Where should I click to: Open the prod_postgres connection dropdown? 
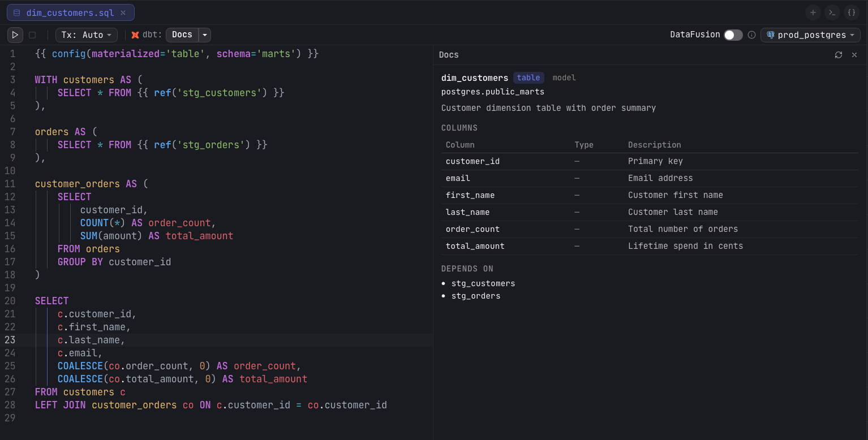[810, 35]
